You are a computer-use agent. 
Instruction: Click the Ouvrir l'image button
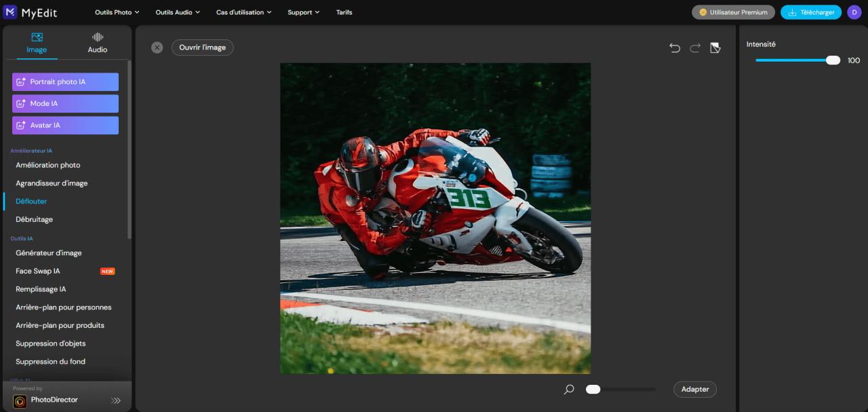202,47
